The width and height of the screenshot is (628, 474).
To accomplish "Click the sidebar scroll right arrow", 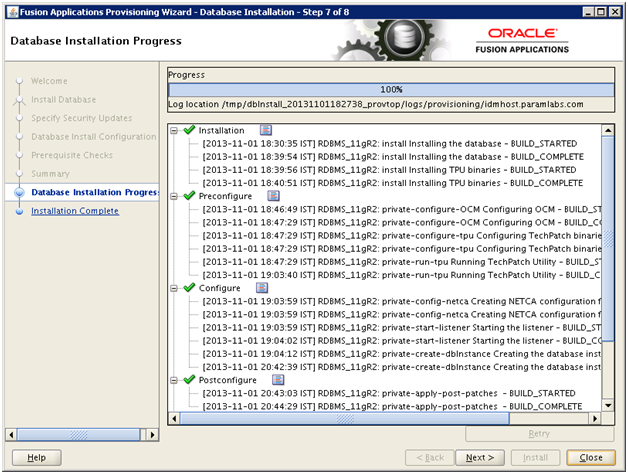I will pos(152,435).
